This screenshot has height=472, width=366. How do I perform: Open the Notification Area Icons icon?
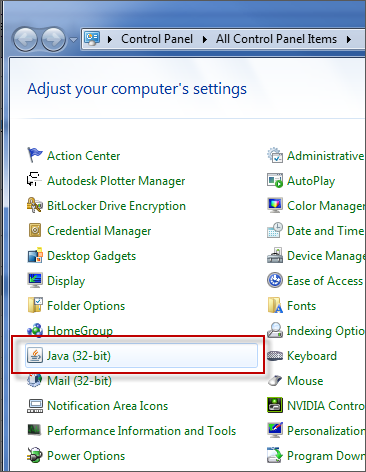click(x=35, y=405)
